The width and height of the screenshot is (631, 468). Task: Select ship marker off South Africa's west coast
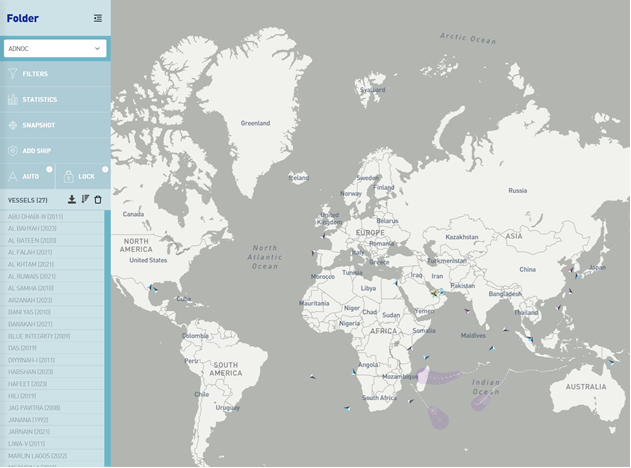pos(347,408)
